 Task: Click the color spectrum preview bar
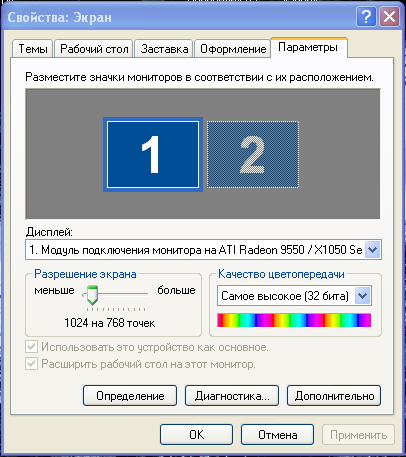[294, 320]
